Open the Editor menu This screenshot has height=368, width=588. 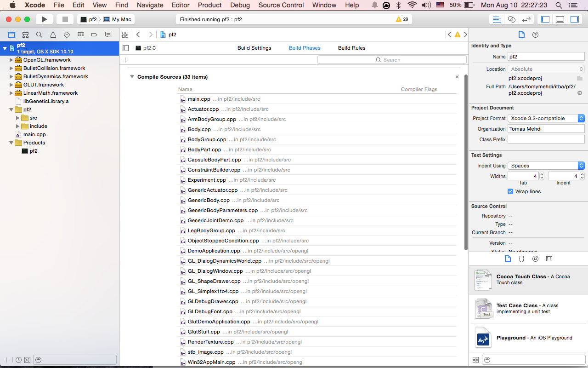(x=181, y=5)
